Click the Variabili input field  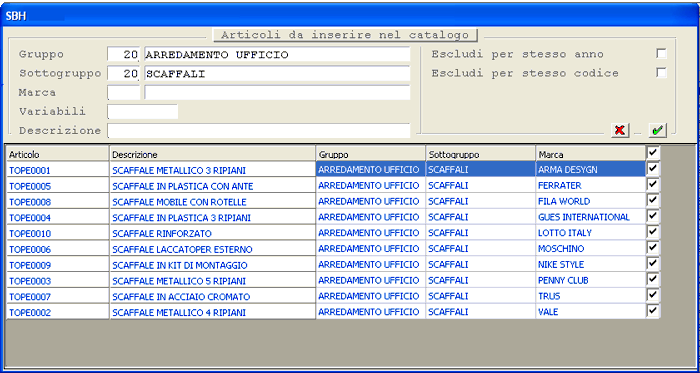pyautogui.click(x=143, y=112)
